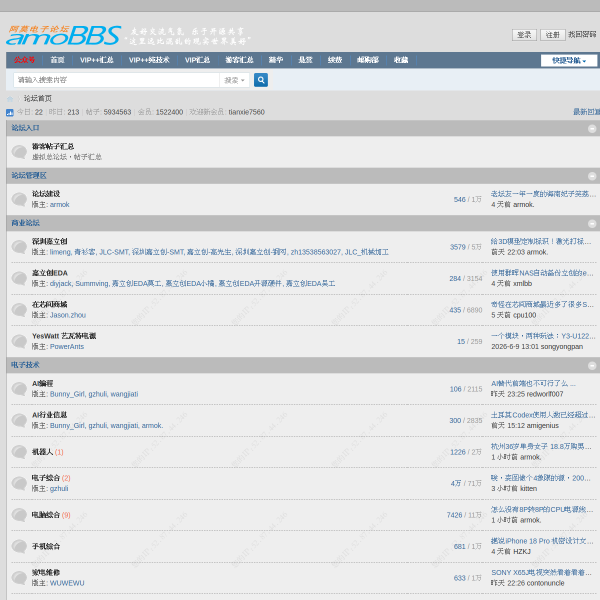
Task: Click the bubble icon beside 机器人
Action: [19, 452]
